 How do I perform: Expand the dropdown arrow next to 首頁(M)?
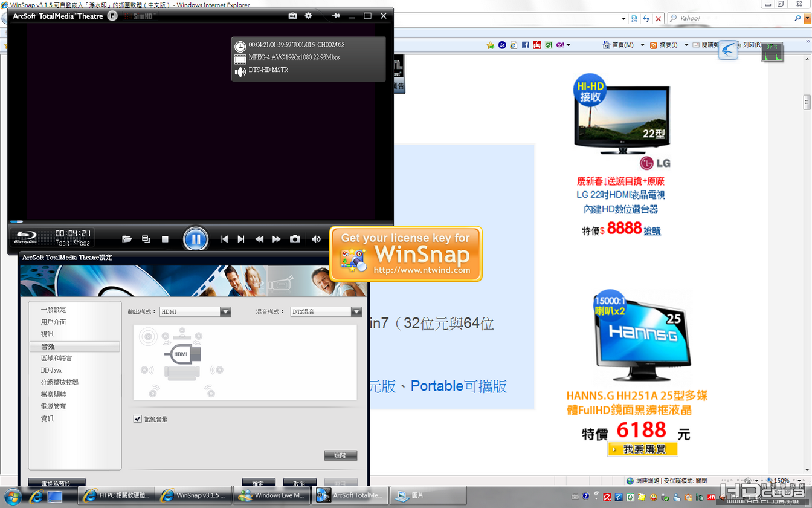[x=642, y=45]
